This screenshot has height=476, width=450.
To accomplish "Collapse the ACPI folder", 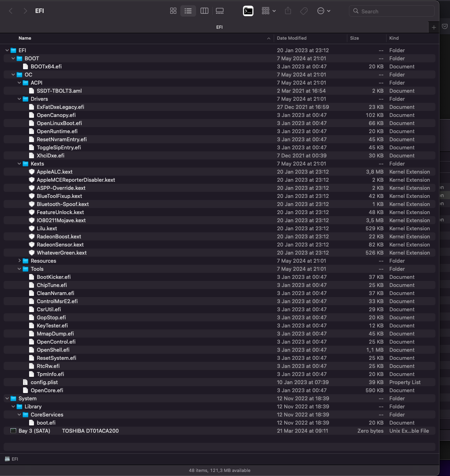I will 19,83.
